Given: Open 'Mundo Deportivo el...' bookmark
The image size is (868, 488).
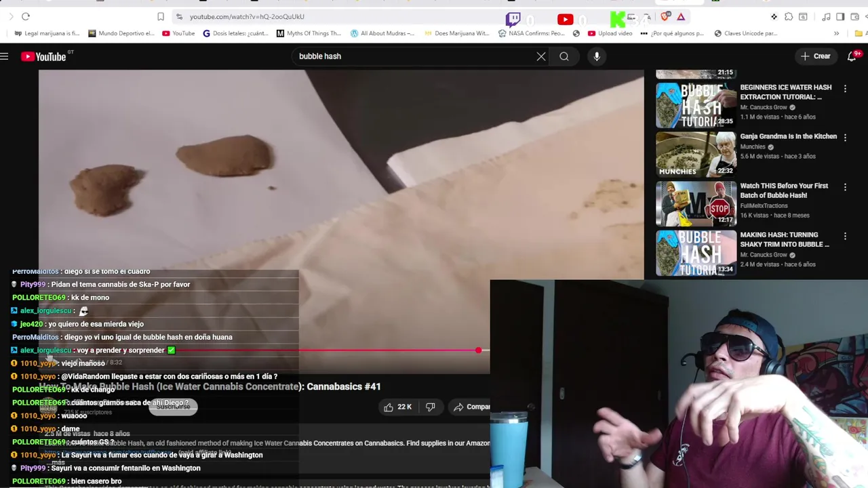Looking at the screenshot, I should point(121,33).
